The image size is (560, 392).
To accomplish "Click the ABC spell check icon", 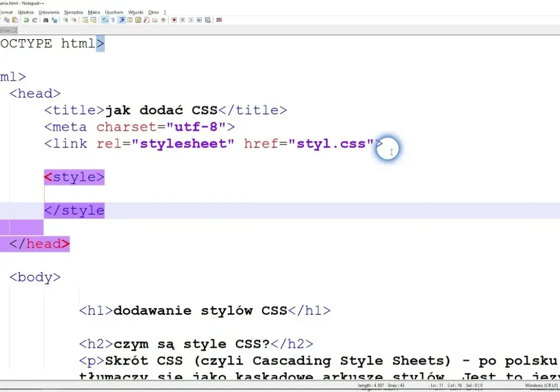I will 219,20.
